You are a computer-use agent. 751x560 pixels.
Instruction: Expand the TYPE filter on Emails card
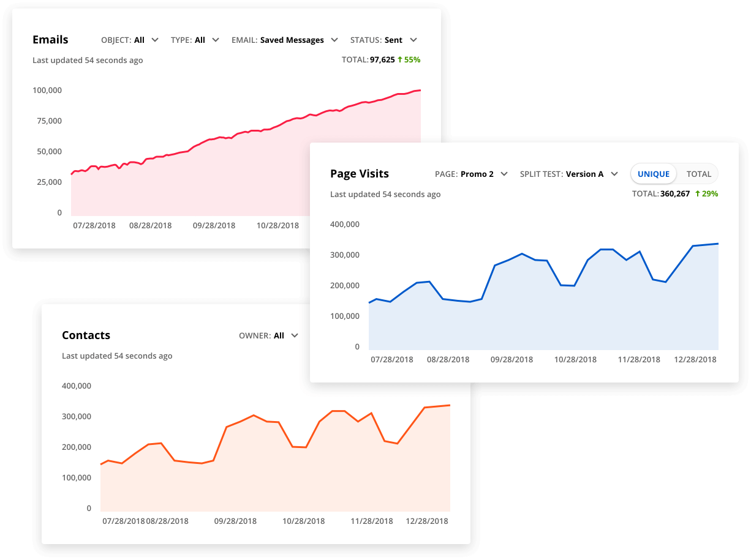click(195, 40)
